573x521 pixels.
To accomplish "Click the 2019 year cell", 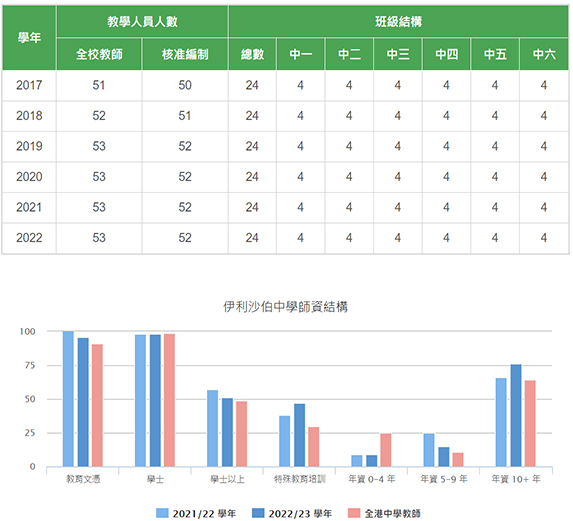I will [x=29, y=146].
